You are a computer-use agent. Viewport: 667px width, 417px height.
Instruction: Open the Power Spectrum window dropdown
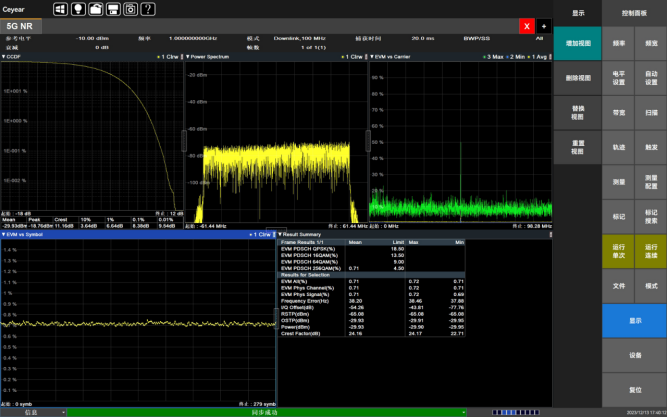187,57
